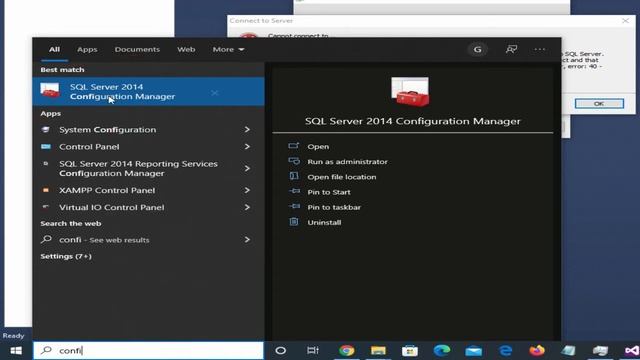
Task: Choose Open file location
Action: point(342,177)
